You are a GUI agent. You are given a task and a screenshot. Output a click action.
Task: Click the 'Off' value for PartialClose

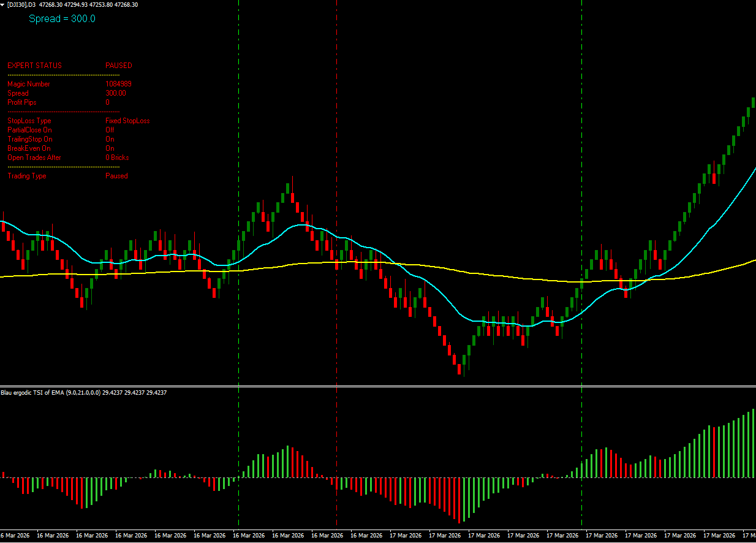point(110,130)
